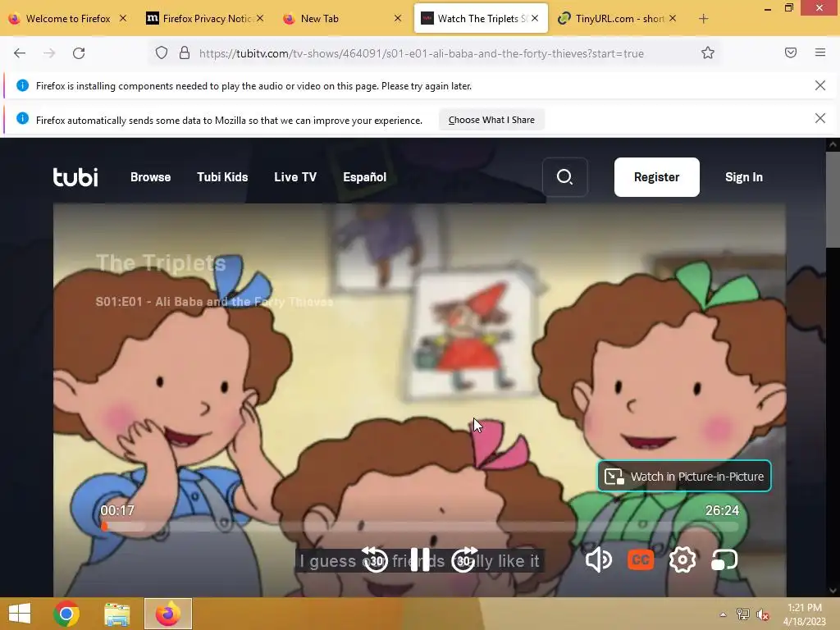Open Windows Start menu
Image resolution: width=840 pixels, height=630 pixels.
pos(20,614)
